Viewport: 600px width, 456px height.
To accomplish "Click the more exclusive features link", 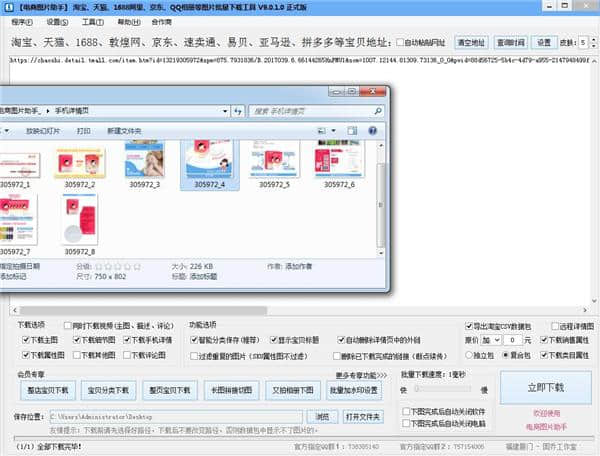I will 361,375.
